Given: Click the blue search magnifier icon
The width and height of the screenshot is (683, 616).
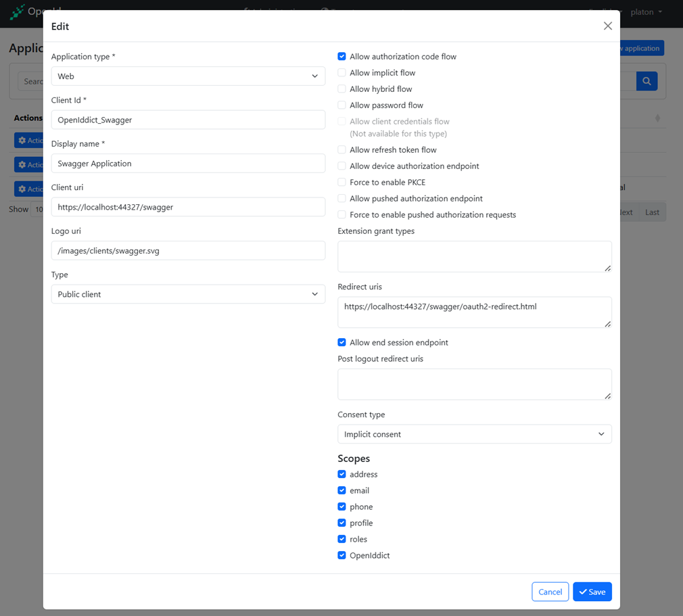Looking at the screenshot, I should click(x=646, y=81).
